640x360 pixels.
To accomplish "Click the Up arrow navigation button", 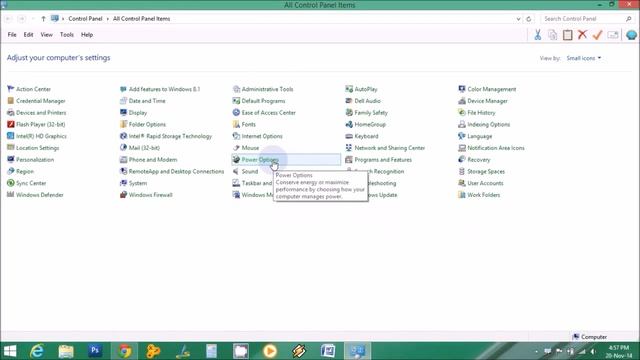I will (x=43, y=19).
